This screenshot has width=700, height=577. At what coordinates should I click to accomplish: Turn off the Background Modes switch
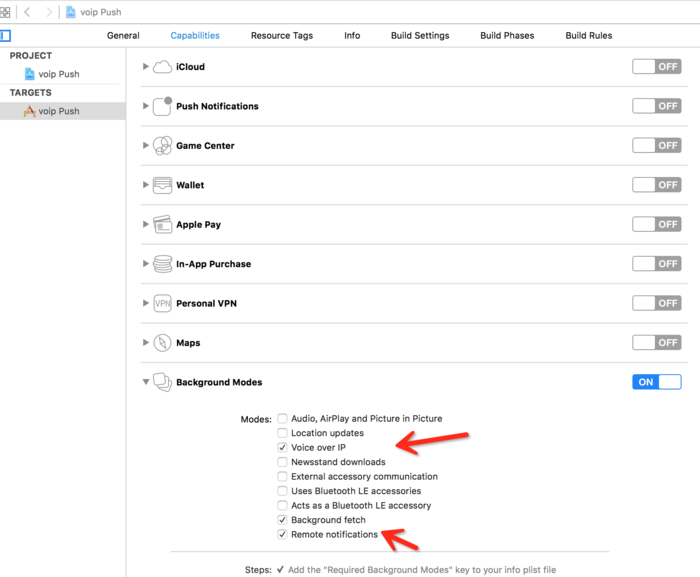[657, 382]
